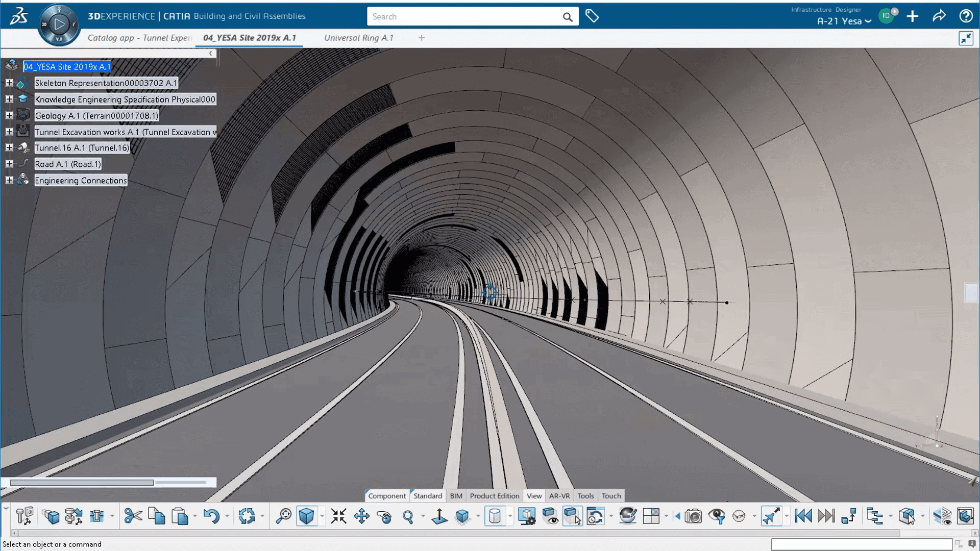Switch to the Universal Ring A.1 tab
This screenshot has width=980, height=551.
click(358, 38)
